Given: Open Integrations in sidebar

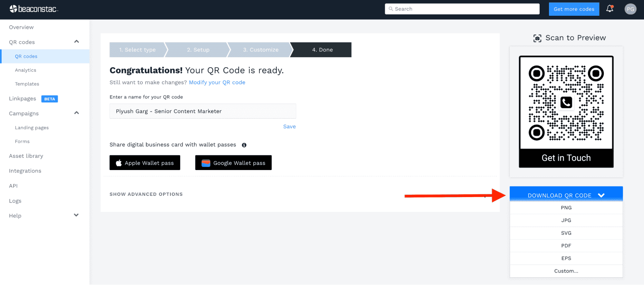Looking at the screenshot, I should 25,171.
